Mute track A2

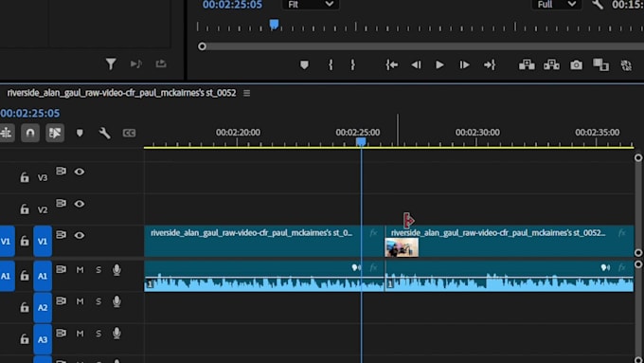coord(80,301)
